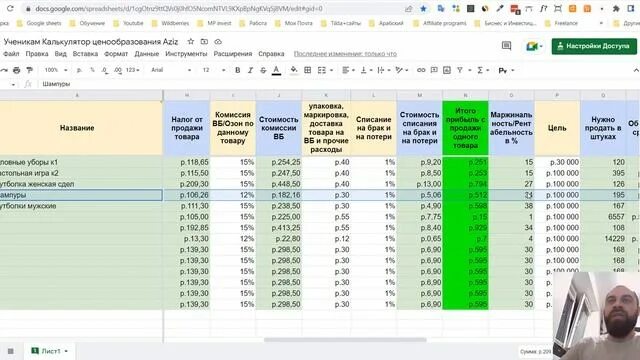Reload the browser page

10,9
